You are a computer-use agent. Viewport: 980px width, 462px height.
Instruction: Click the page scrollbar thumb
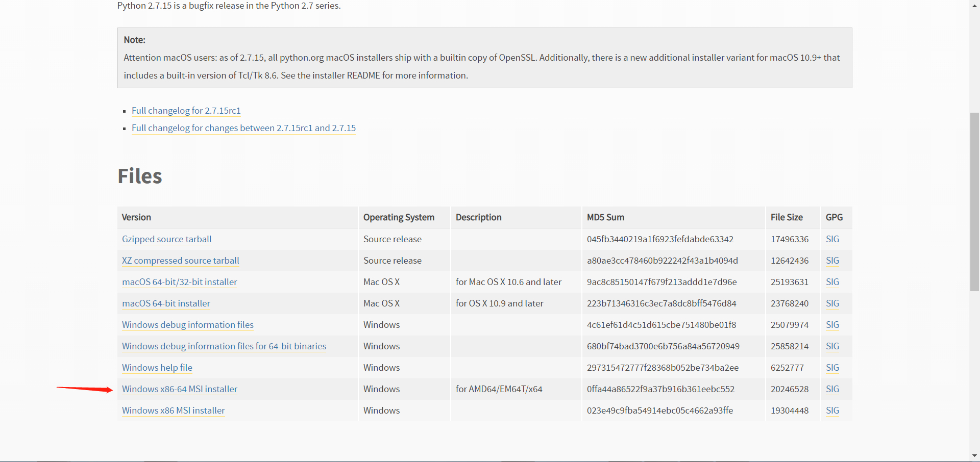[x=974, y=201]
